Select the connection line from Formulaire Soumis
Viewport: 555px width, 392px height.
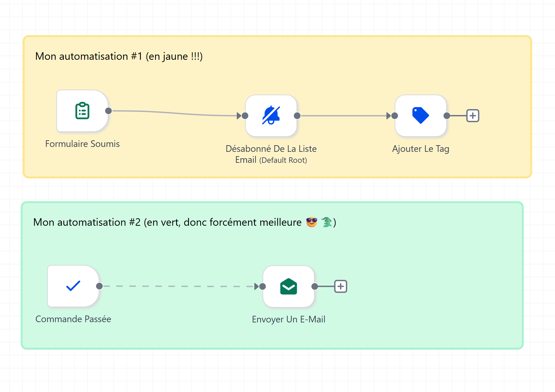176,113
